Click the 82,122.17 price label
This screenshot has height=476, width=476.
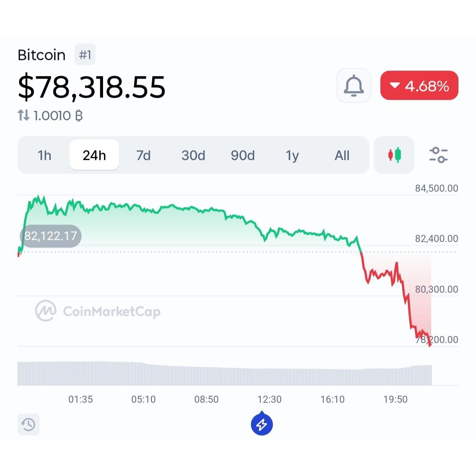[x=50, y=236]
